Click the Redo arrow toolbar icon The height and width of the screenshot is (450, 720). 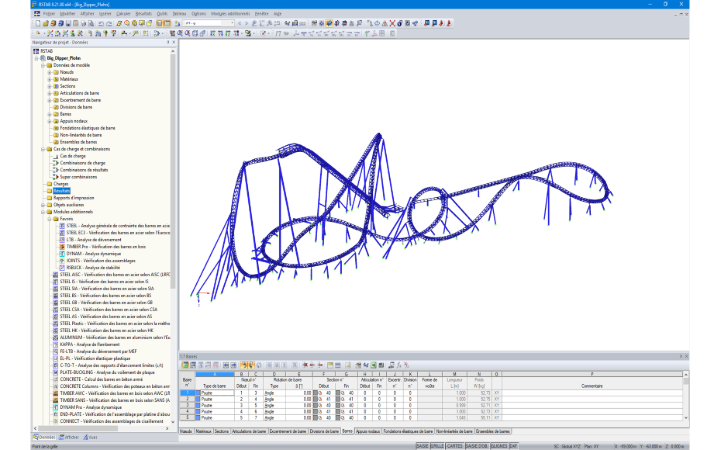point(109,23)
